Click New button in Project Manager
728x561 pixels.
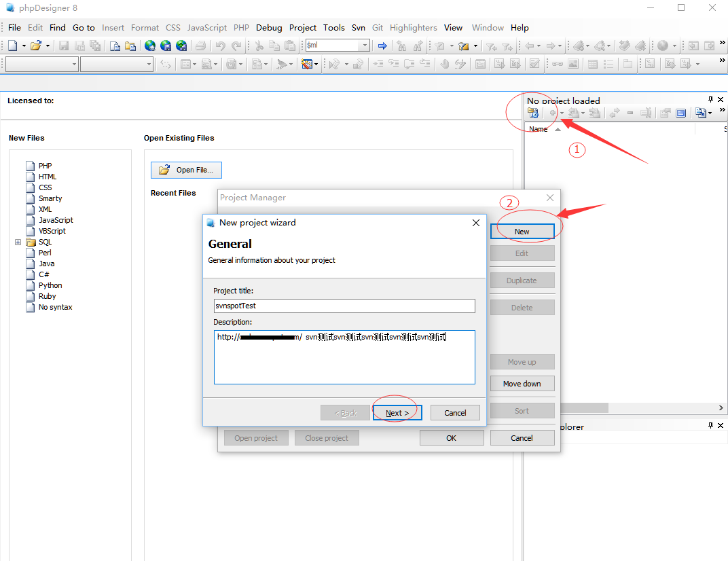tap(522, 232)
